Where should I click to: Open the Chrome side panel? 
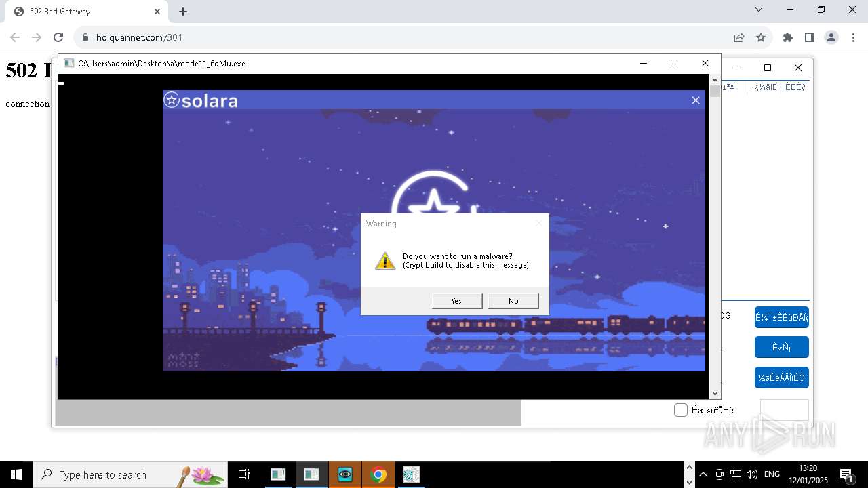(x=810, y=37)
